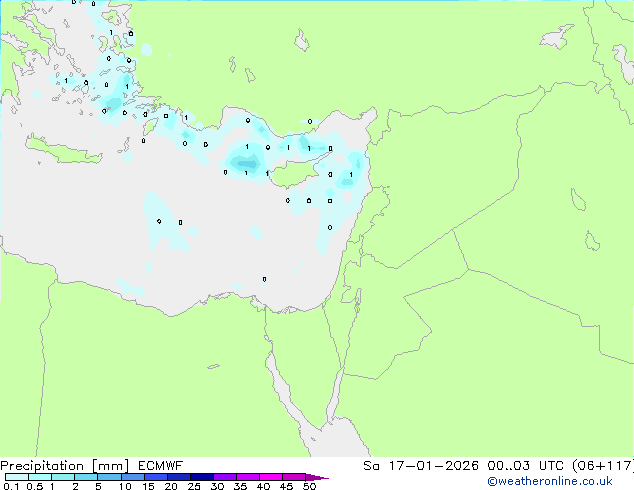Viewport: 634px width, 490px height.
Task: Click the 35–40 mm legend swatch
Action: (x=247, y=477)
